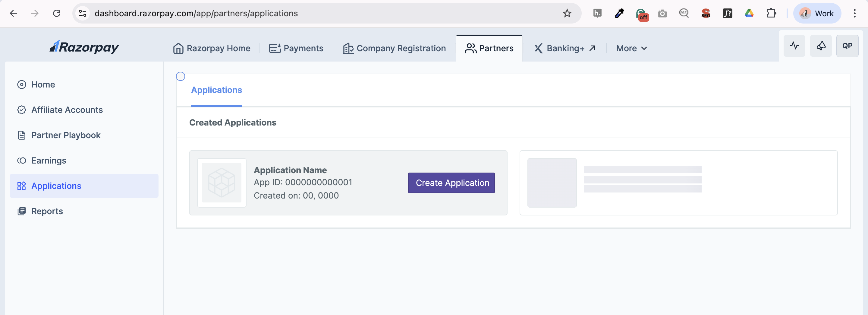868x315 pixels.
Task: Click the Created on: 00, 0000 text
Action: [x=296, y=195]
